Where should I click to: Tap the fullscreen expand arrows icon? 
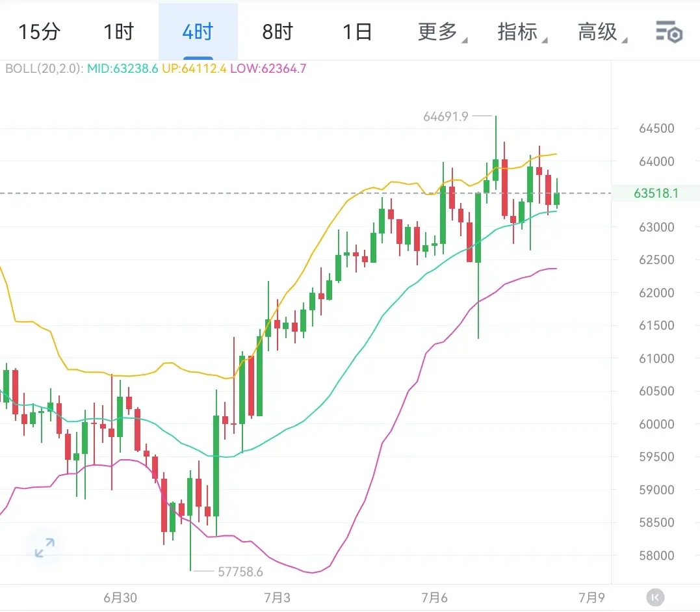coord(45,548)
